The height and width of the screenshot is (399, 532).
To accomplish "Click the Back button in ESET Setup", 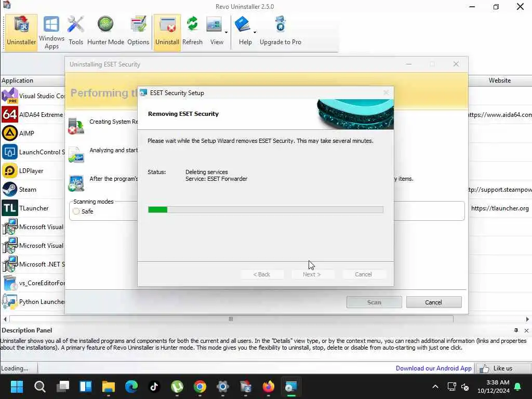I will coord(262,274).
